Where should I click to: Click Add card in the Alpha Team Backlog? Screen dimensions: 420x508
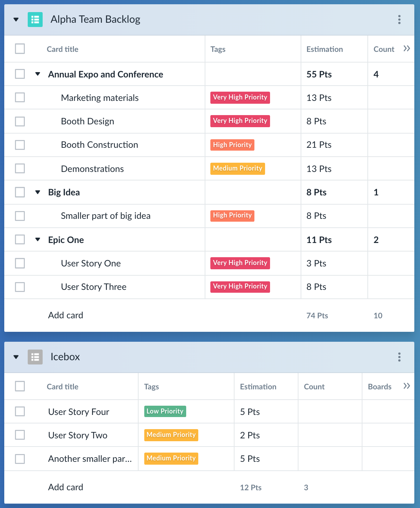(65, 315)
